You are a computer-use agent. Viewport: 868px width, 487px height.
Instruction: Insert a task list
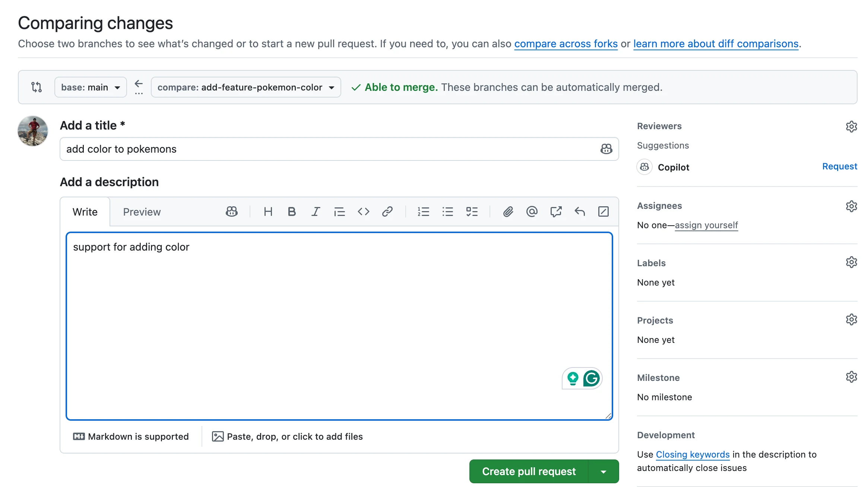pyautogui.click(x=472, y=211)
